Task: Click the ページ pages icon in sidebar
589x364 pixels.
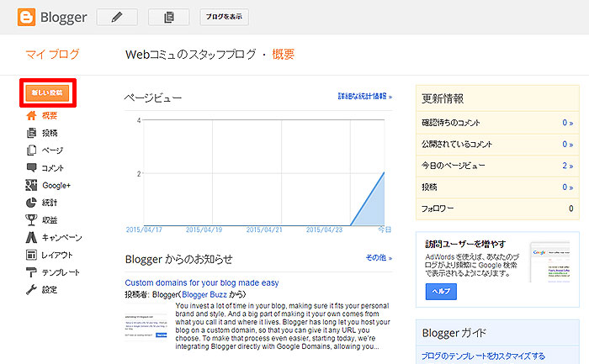Action: pyautogui.click(x=32, y=150)
